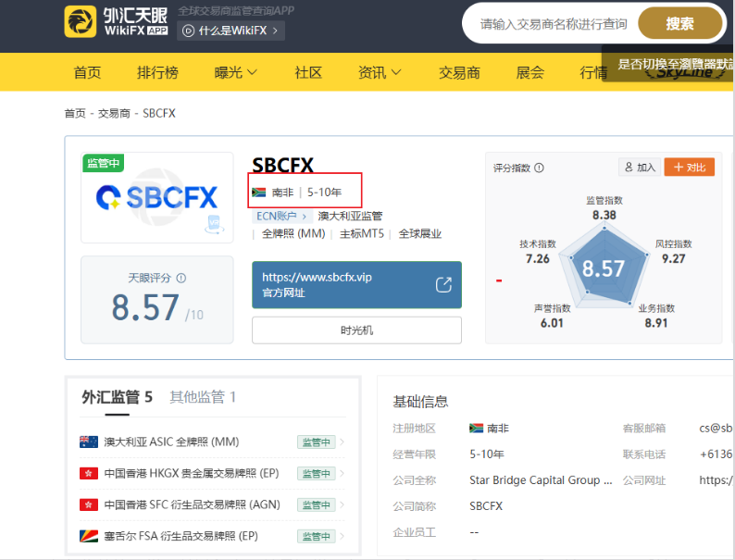The image size is (735, 560).
Task: Open the 时光机 button
Action: 356,330
